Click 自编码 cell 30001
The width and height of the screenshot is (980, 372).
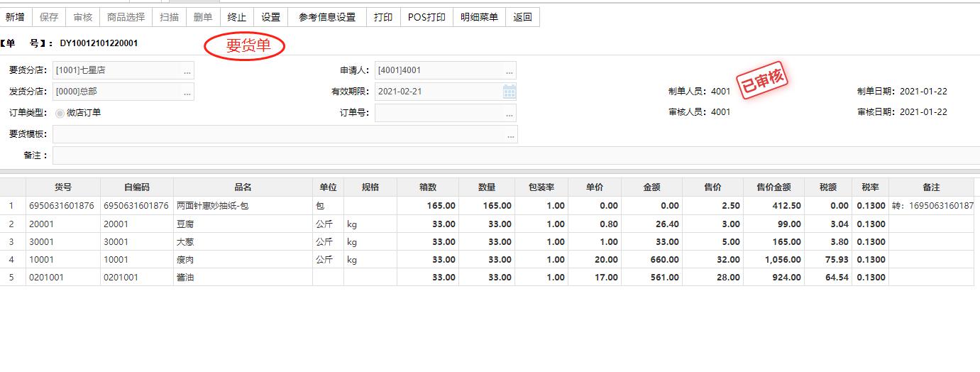[137, 241]
